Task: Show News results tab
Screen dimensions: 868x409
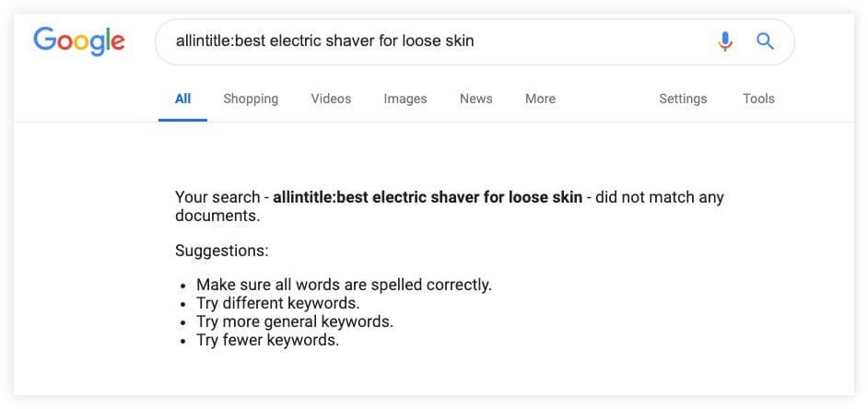Action: coord(476,99)
